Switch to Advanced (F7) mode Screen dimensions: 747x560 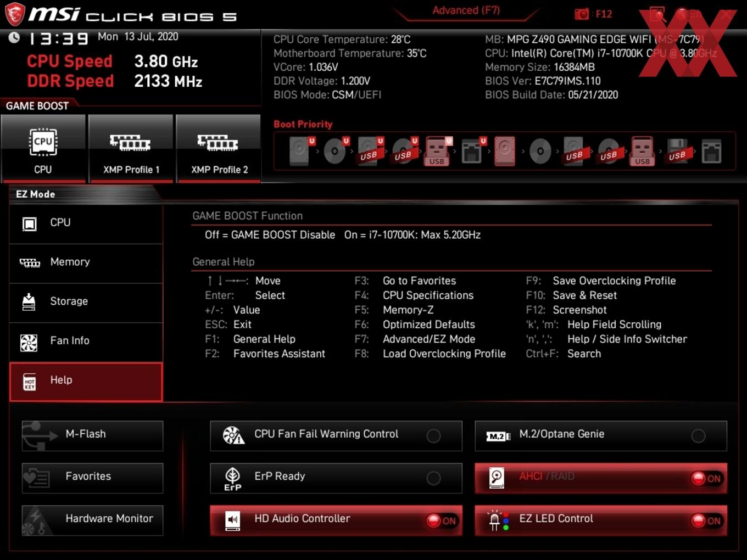pos(466,10)
